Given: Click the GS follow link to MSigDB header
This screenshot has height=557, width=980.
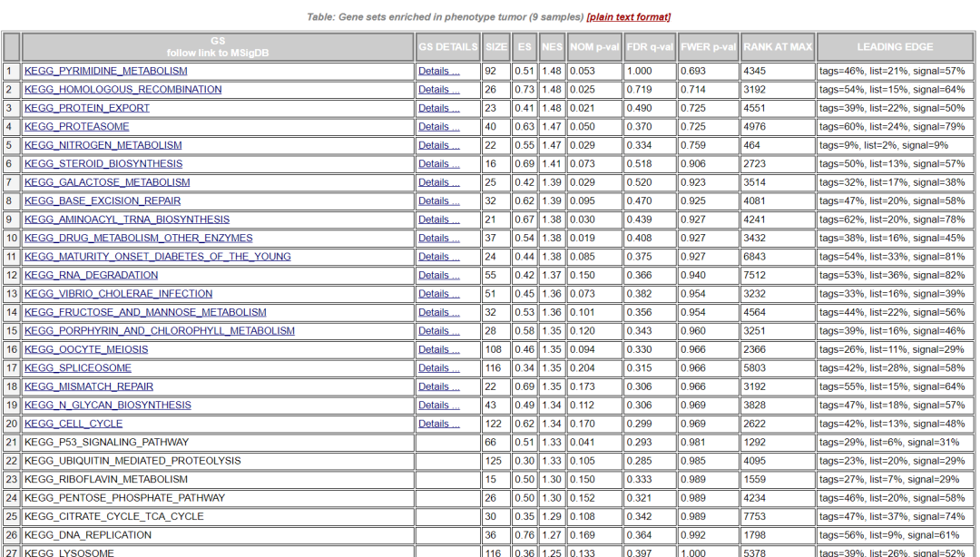Looking at the screenshot, I should (218, 47).
